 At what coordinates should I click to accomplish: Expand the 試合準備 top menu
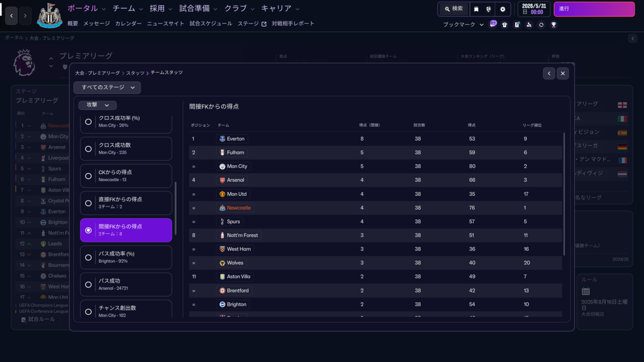pos(199,9)
